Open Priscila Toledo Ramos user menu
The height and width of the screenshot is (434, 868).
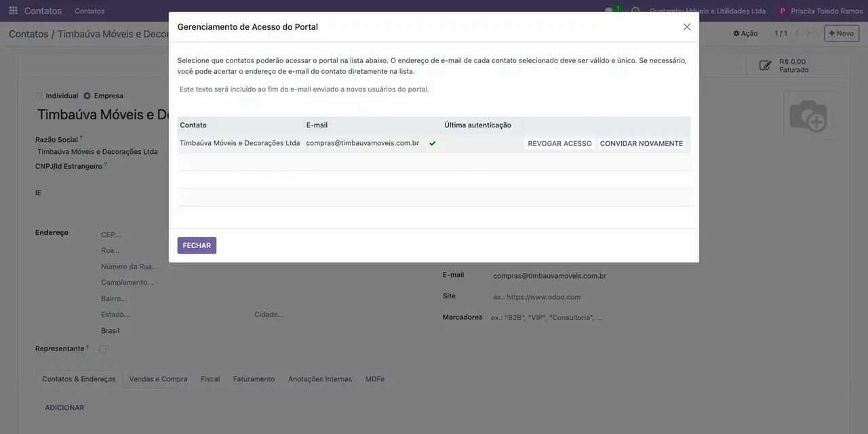821,11
